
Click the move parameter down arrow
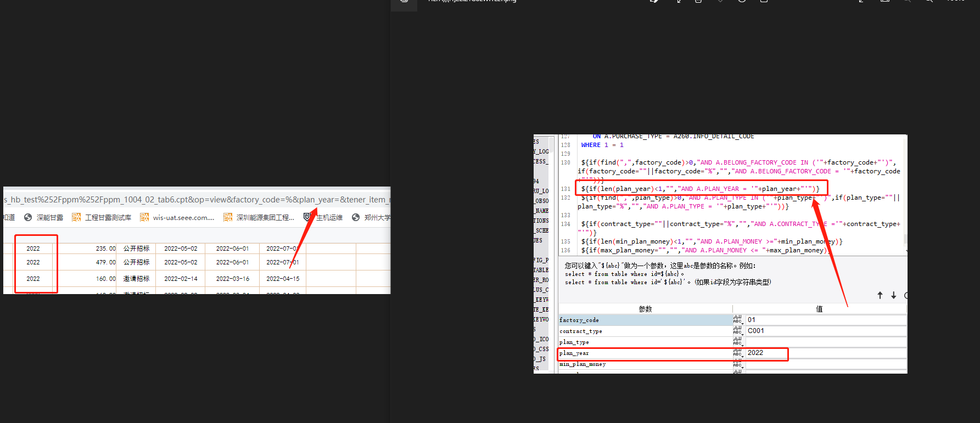click(x=894, y=295)
